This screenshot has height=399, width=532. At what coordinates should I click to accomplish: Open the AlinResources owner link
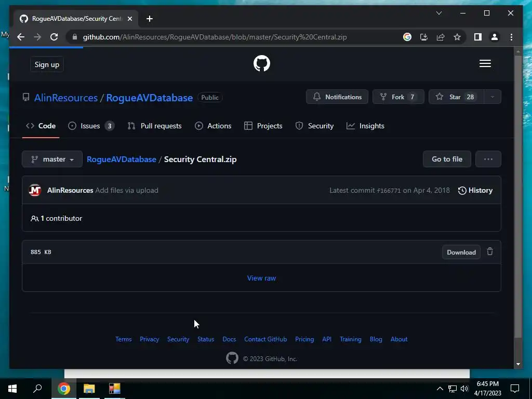click(x=66, y=98)
